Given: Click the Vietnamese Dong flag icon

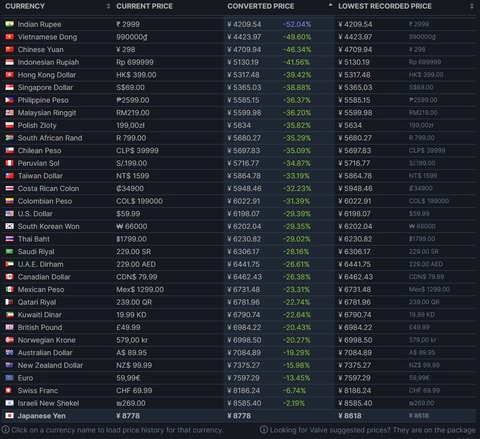Looking at the screenshot, I should click(x=9, y=37).
